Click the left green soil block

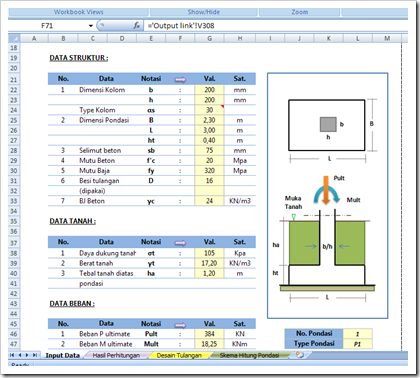click(x=304, y=243)
